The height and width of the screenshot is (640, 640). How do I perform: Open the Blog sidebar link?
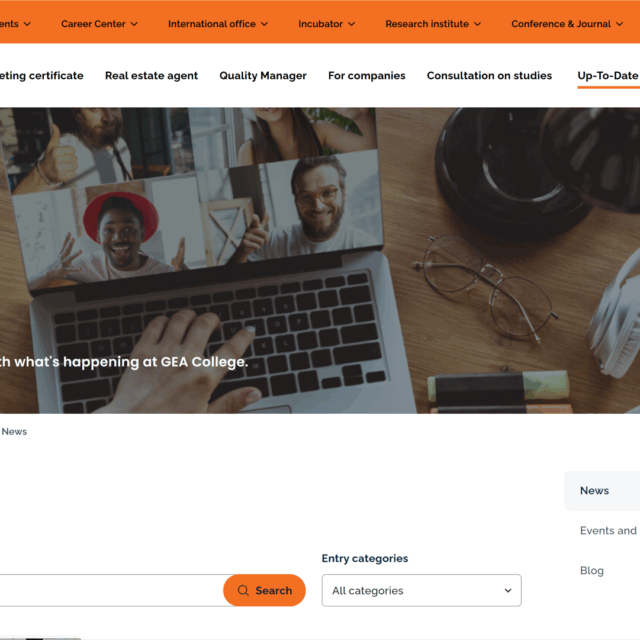[x=591, y=571]
